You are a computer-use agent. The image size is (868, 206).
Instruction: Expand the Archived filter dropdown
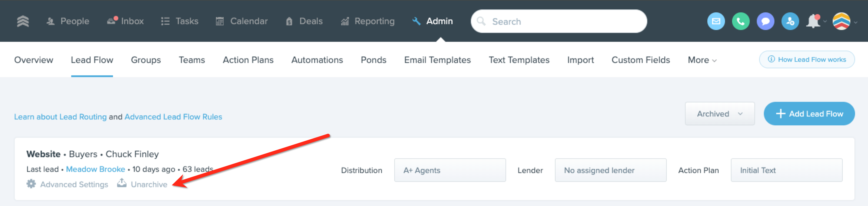point(719,114)
